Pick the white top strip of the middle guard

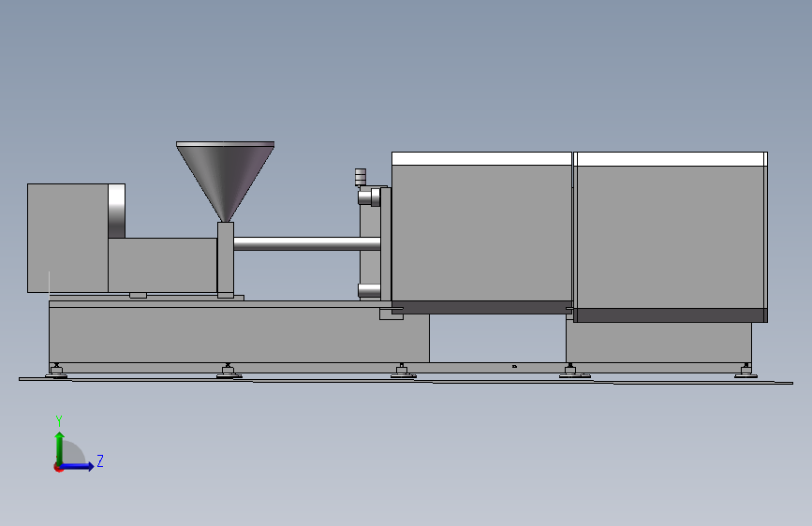(481, 158)
